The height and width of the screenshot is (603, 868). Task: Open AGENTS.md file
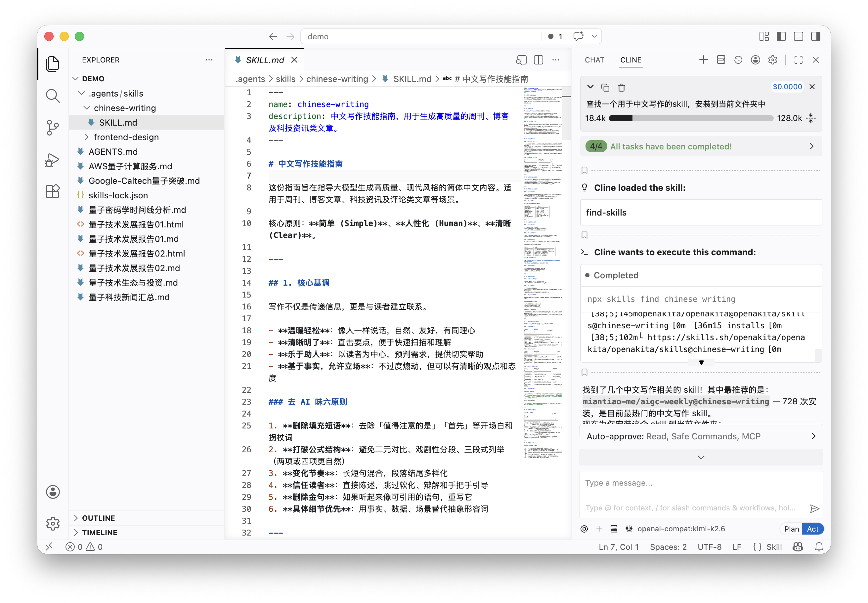pos(113,151)
